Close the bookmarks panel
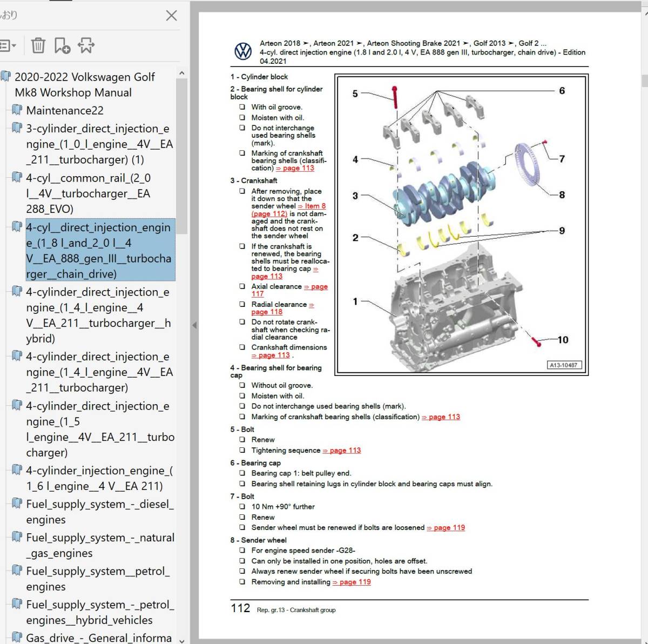The image size is (648, 644). [171, 16]
